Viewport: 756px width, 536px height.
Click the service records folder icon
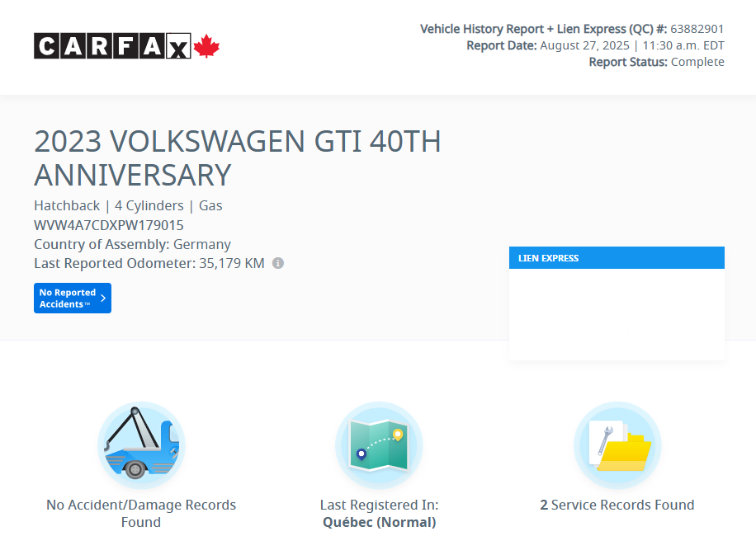tap(617, 445)
